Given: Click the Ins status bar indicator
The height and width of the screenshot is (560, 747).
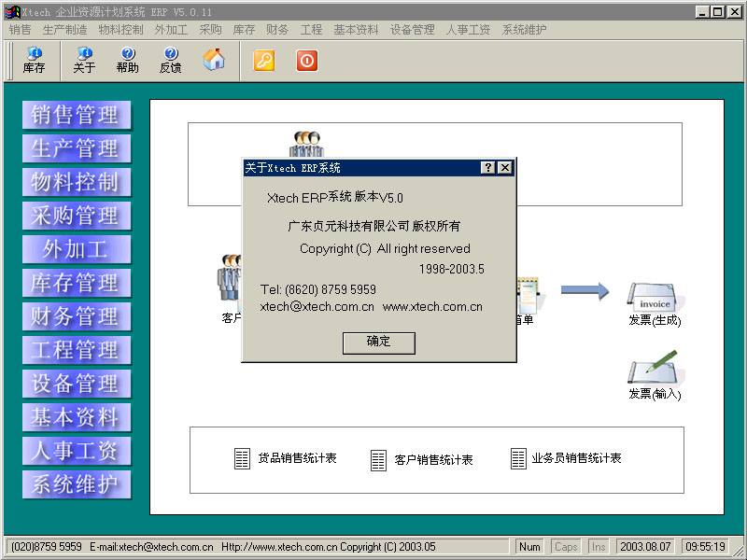Looking at the screenshot, I should [599, 547].
